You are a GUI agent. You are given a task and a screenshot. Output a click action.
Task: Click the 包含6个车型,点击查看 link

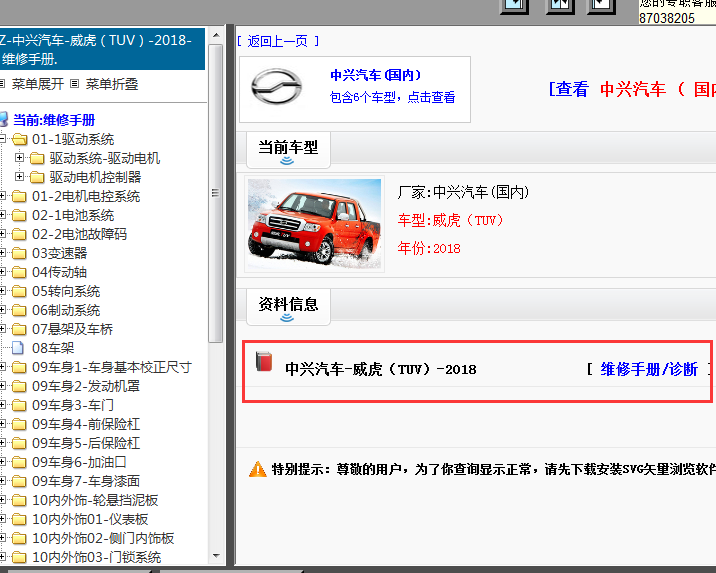(x=392, y=97)
